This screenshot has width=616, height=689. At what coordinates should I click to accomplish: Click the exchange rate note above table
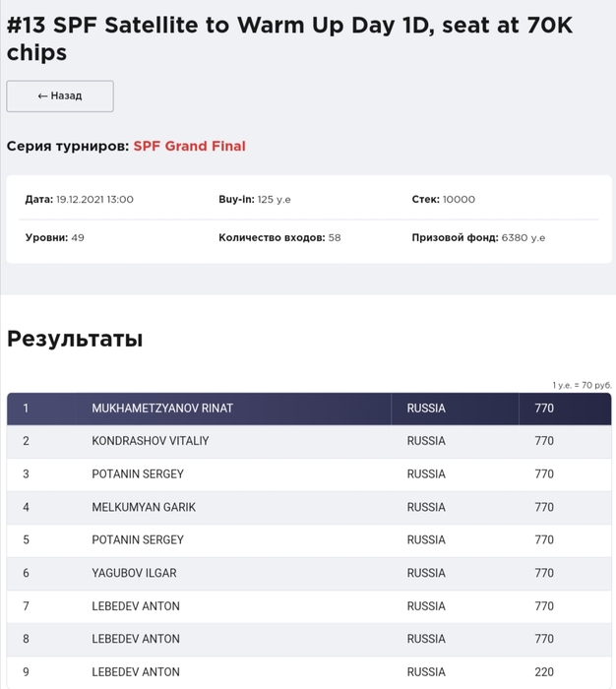pos(582,385)
